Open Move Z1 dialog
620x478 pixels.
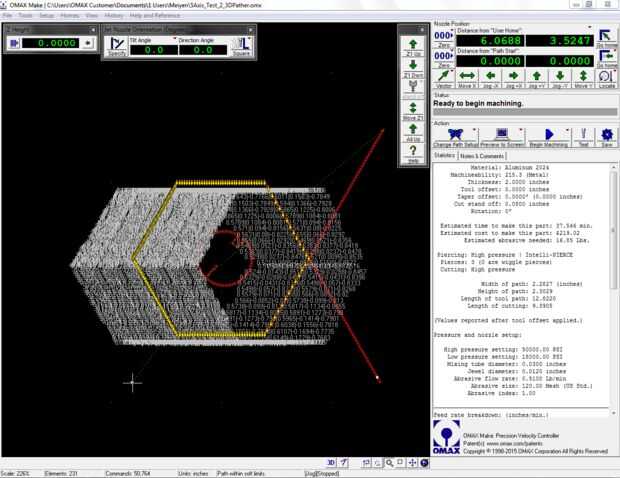[413, 111]
